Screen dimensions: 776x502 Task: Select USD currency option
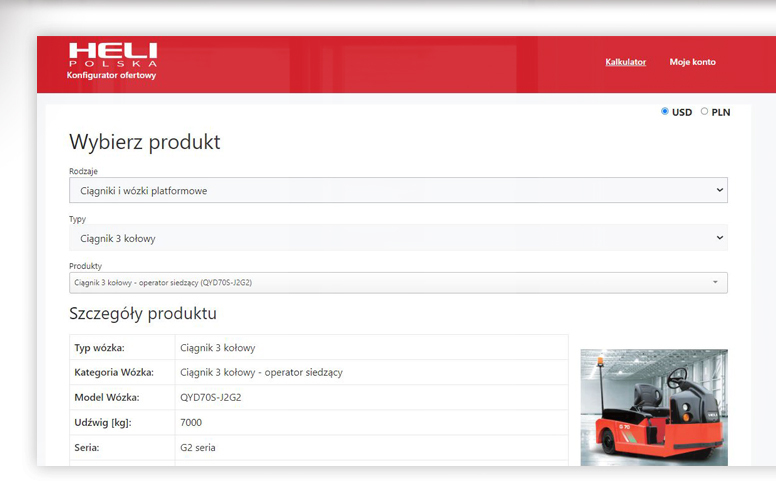pos(665,112)
